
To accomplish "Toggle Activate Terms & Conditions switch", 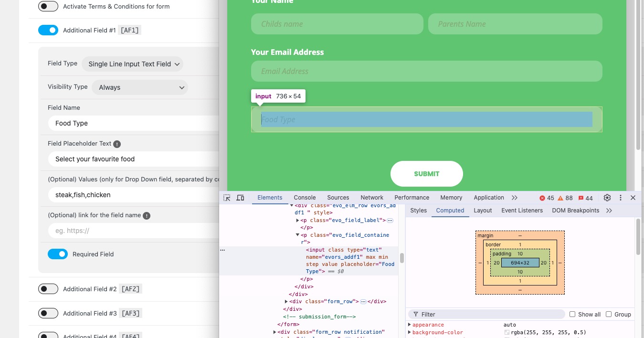I will [48, 6].
